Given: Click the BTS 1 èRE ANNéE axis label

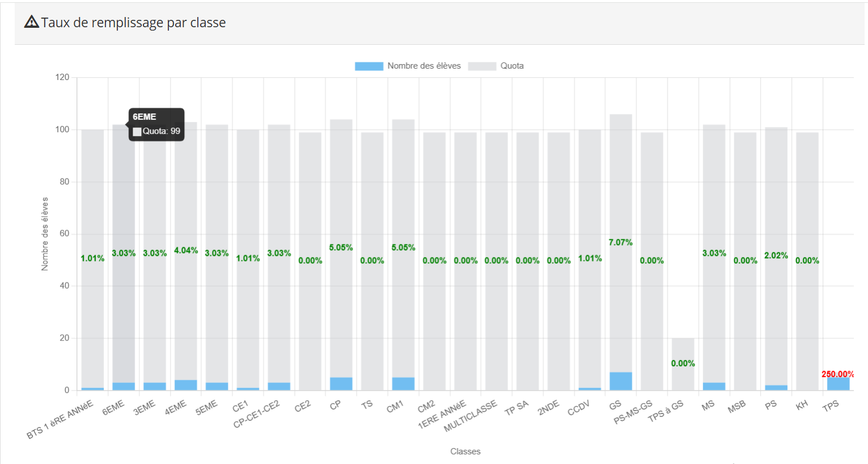Looking at the screenshot, I should pyautogui.click(x=60, y=420).
